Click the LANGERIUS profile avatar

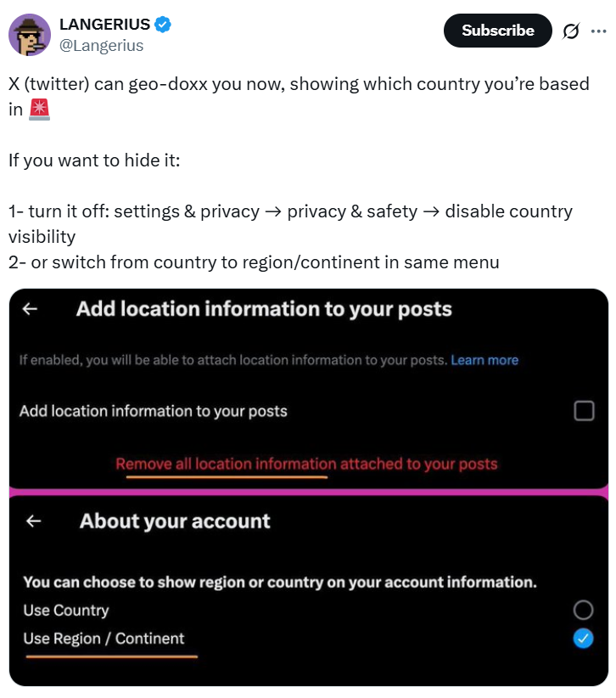tap(29, 31)
